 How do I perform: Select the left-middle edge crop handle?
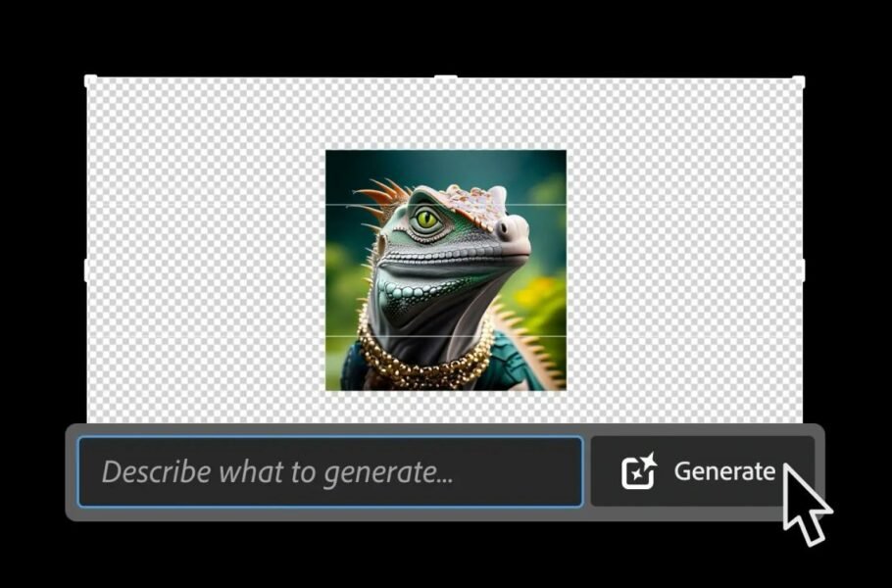click(x=88, y=269)
